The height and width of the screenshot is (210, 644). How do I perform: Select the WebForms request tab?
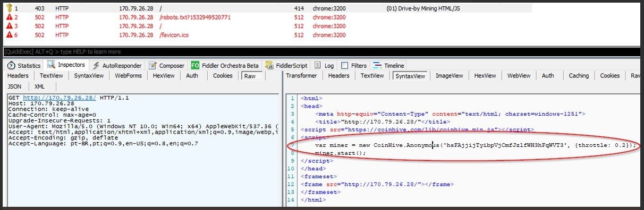129,76
